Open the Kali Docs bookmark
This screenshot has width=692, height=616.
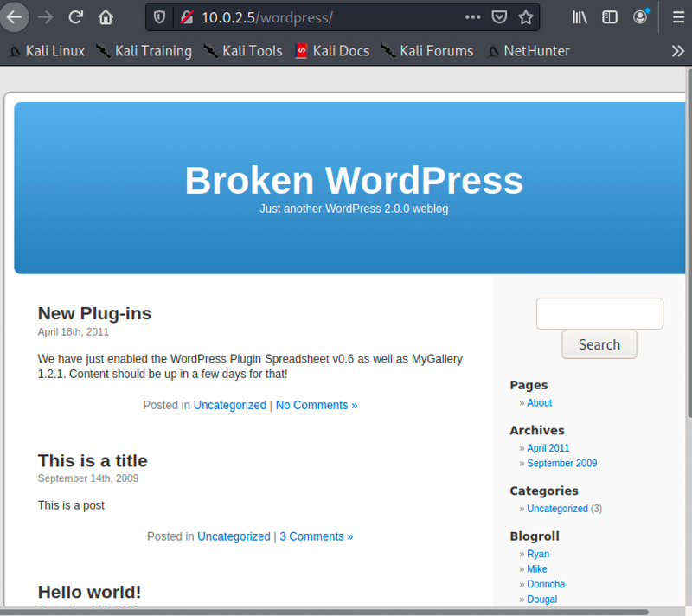332,51
